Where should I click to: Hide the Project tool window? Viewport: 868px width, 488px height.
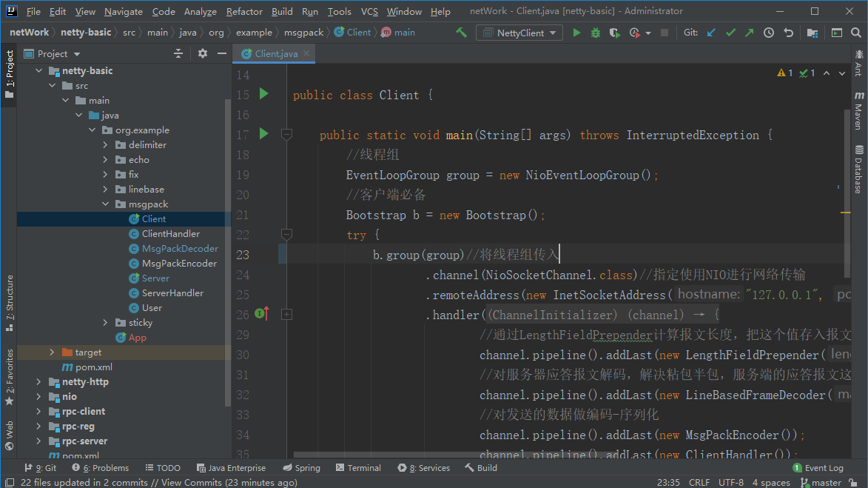pyautogui.click(x=222, y=53)
